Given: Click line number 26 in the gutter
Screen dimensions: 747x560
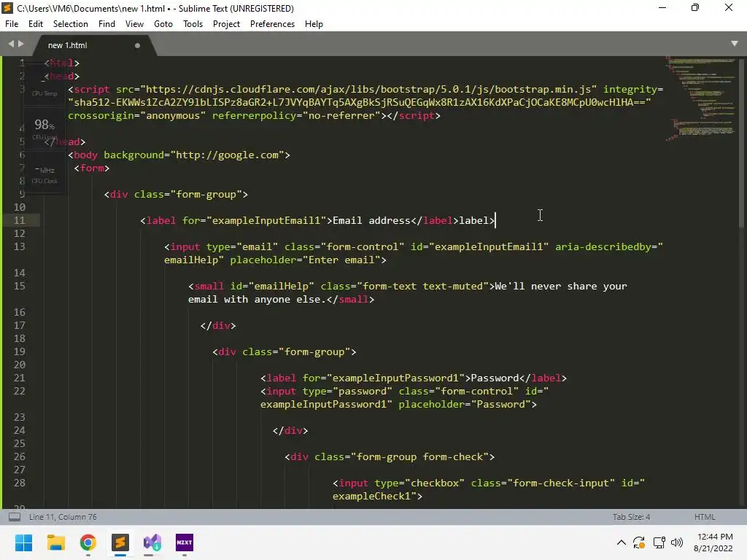Looking at the screenshot, I should coord(19,456).
